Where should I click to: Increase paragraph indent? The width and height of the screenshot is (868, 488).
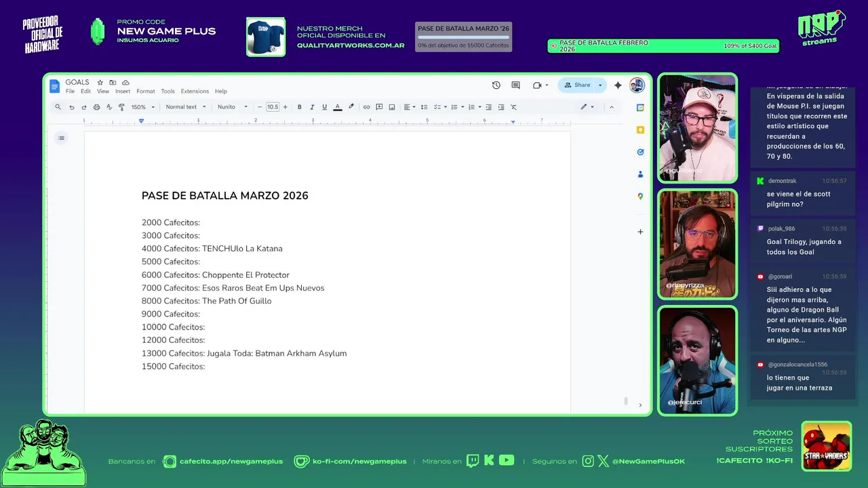[501, 107]
